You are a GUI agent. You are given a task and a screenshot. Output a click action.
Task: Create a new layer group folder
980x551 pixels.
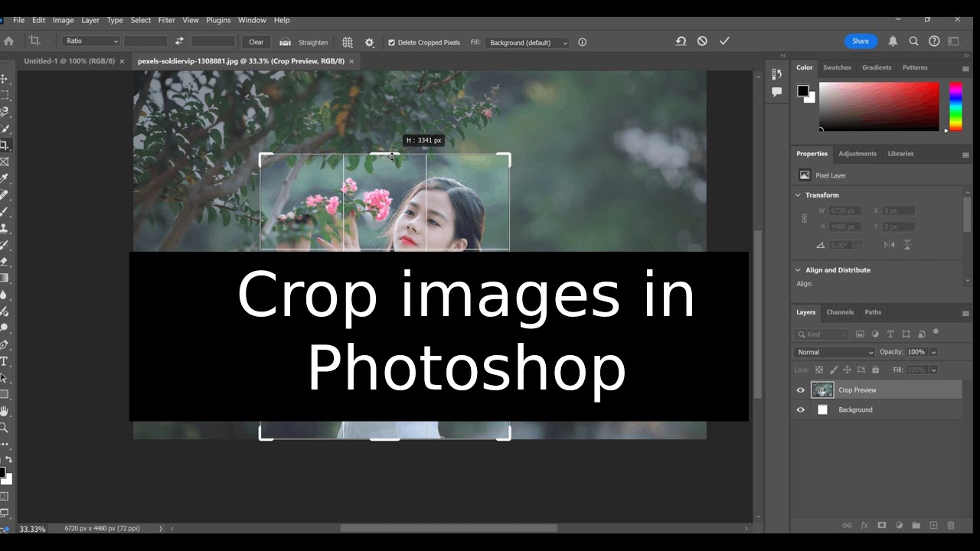(916, 526)
